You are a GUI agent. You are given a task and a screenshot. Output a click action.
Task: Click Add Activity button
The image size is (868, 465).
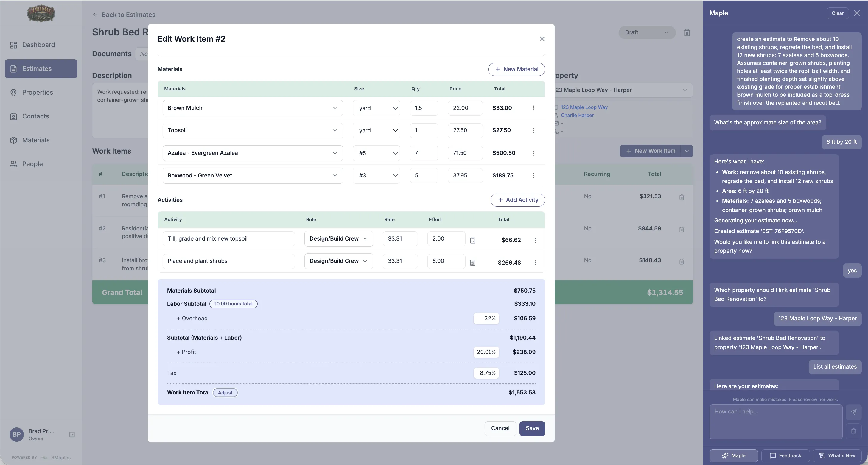click(518, 200)
